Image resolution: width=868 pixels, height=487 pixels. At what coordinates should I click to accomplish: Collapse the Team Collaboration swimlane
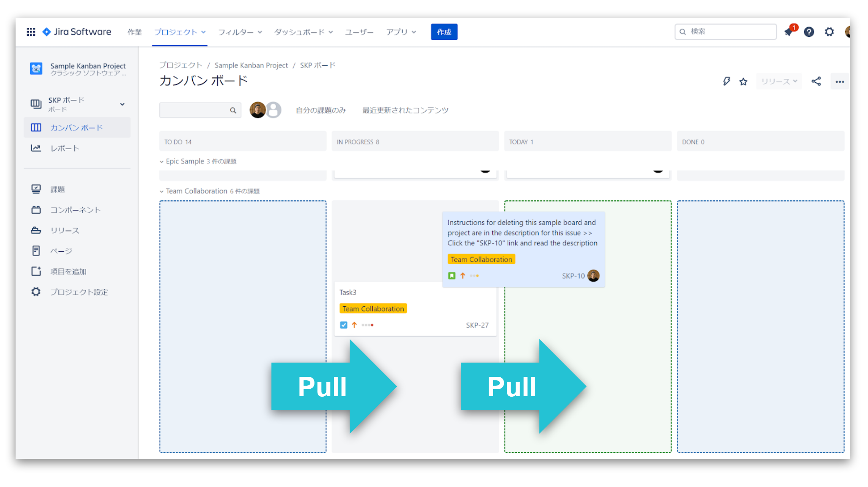coord(162,192)
